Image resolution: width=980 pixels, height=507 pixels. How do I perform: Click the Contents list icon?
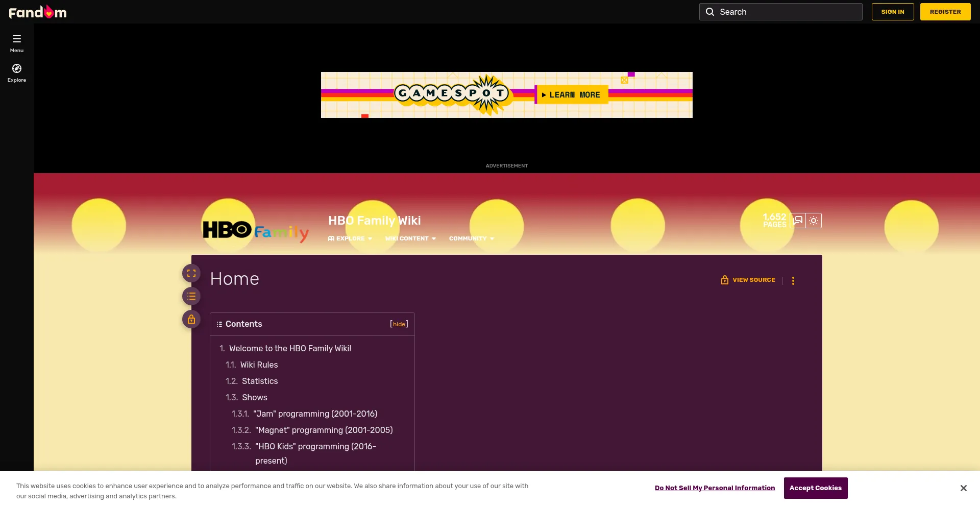click(x=219, y=324)
